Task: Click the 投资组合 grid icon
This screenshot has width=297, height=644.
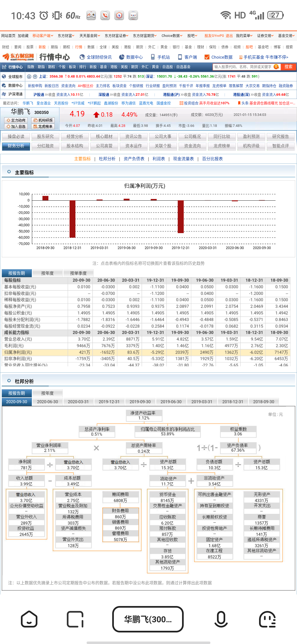Action: (181, 103)
